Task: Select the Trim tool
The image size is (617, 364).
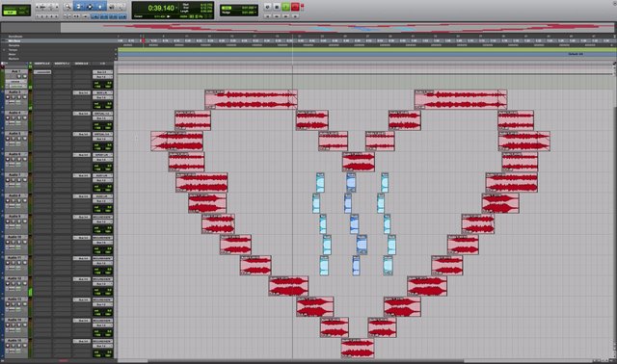Action: click(x=78, y=7)
